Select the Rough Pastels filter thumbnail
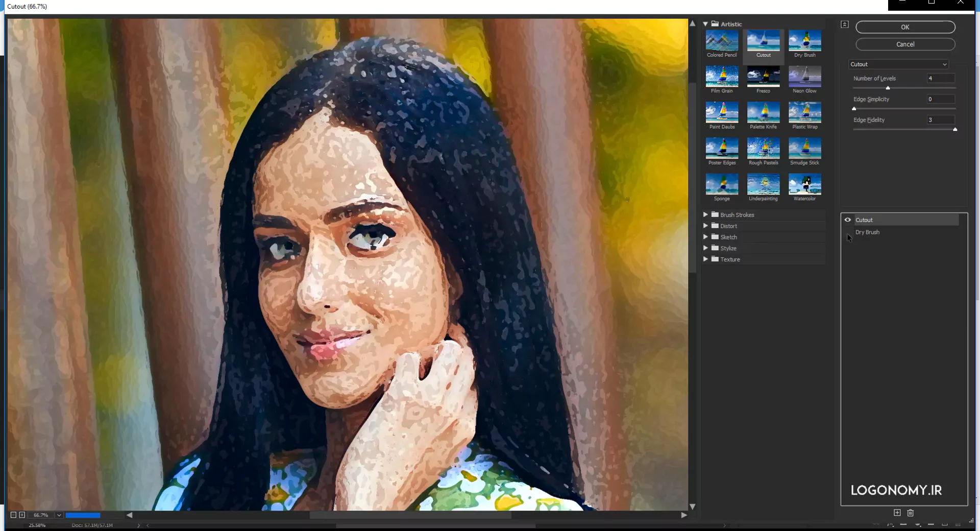The height and width of the screenshot is (531, 980). [x=763, y=149]
